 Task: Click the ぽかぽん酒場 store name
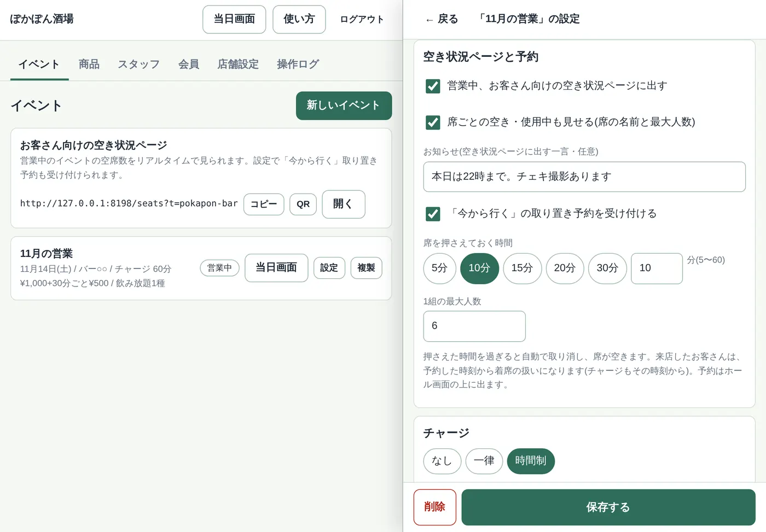42,19
